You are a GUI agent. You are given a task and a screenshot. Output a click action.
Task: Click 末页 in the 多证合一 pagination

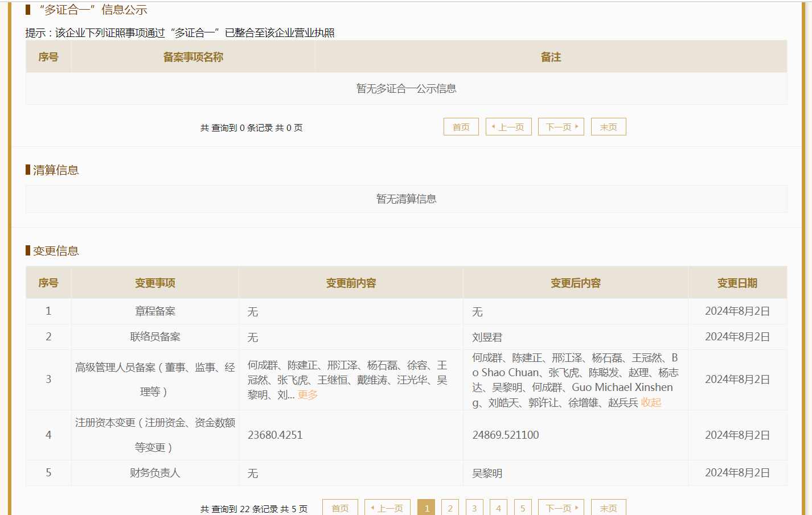coord(608,127)
